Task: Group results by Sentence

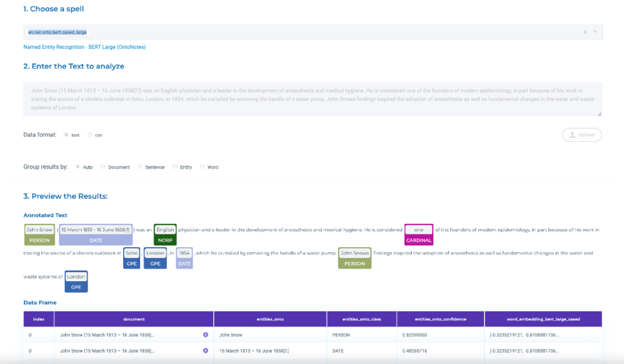Action: (x=140, y=166)
